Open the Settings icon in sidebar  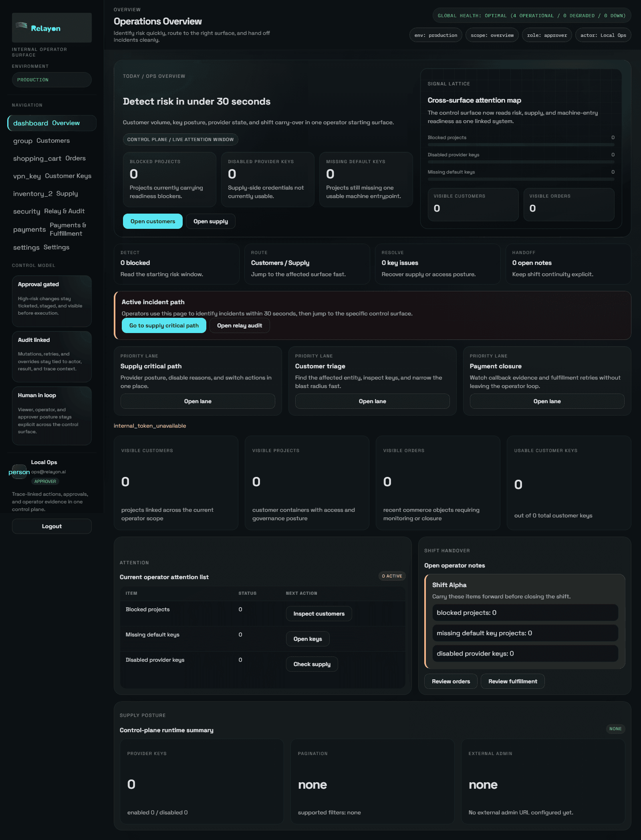click(26, 247)
